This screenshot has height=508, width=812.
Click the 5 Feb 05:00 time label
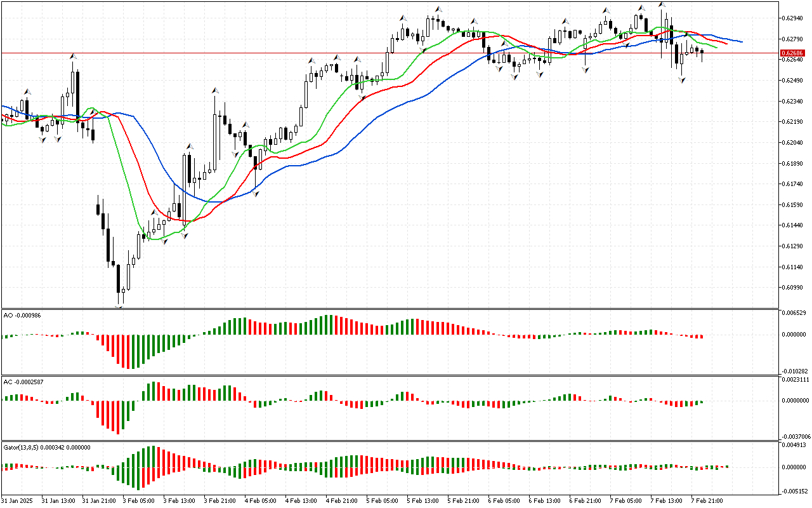[382, 500]
